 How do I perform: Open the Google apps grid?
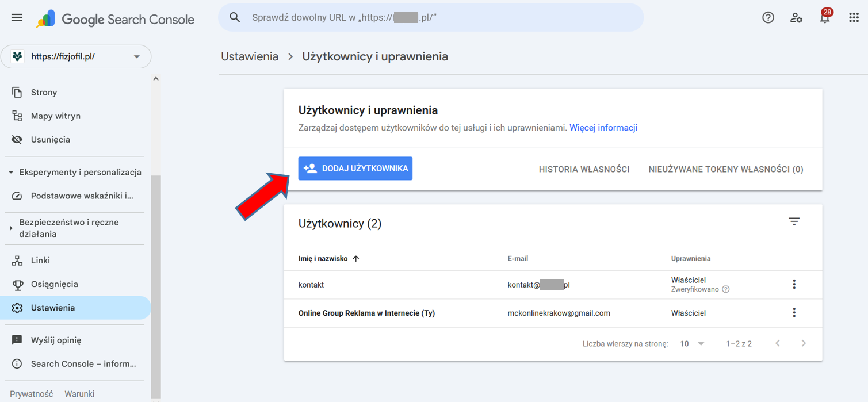854,18
